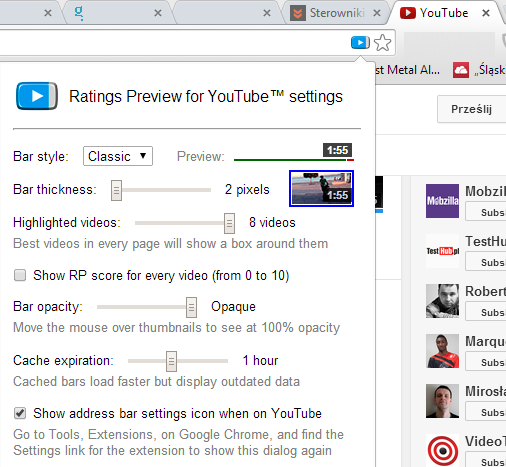Switch to the blank tab before Sterowniki
Image resolution: width=506 pixels, height=467 pixels.
click(x=227, y=13)
